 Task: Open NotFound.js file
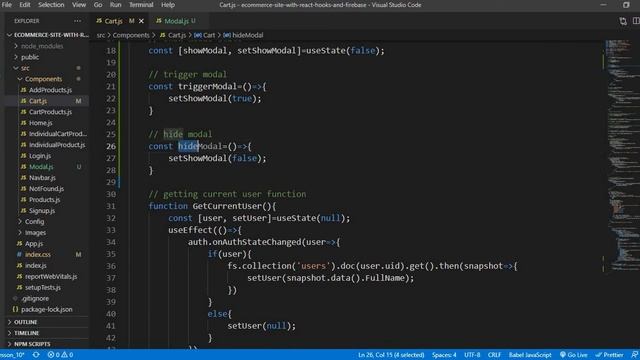tap(47, 189)
